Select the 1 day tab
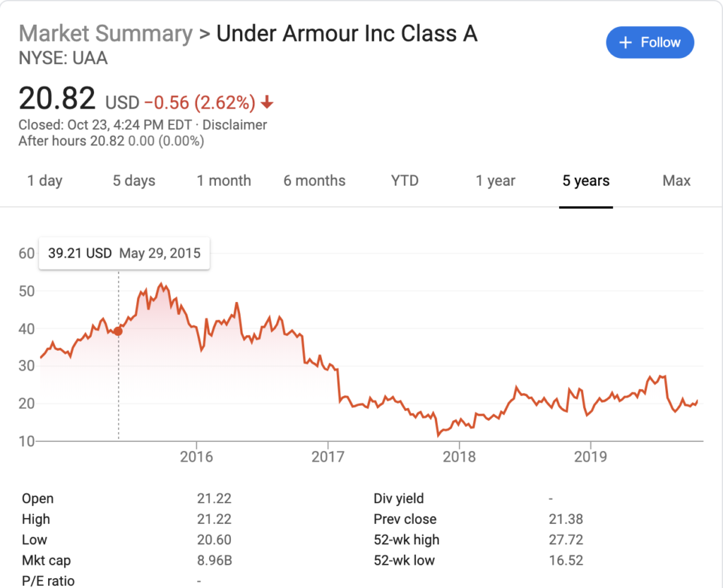Image resolution: width=723 pixels, height=588 pixels. (44, 181)
